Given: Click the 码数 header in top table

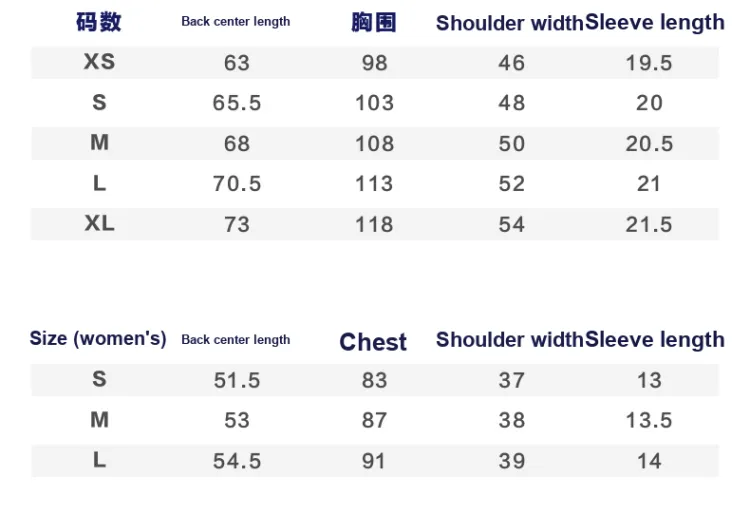Looking at the screenshot, I should click(x=99, y=22).
